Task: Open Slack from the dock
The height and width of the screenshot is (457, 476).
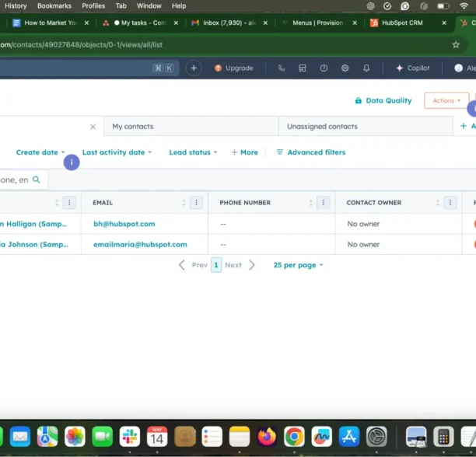Action: (x=130, y=436)
